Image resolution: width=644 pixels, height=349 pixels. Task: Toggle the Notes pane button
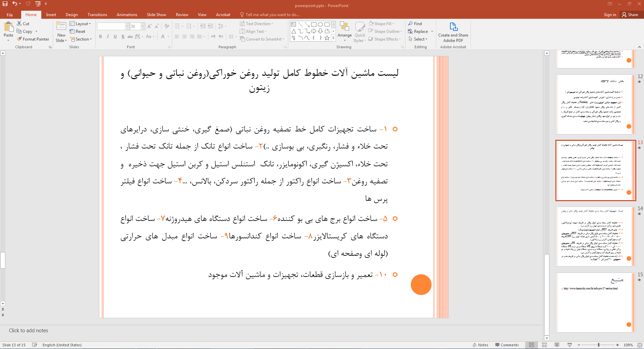(481, 345)
